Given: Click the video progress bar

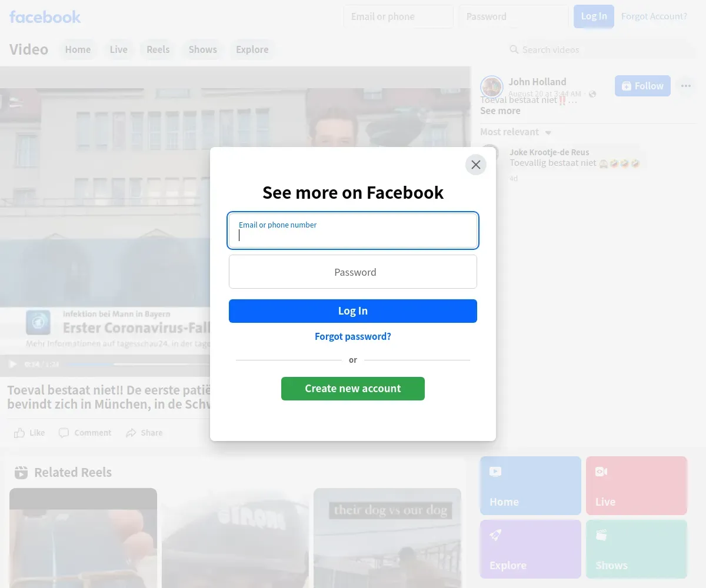Looking at the screenshot, I should [138, 364].
